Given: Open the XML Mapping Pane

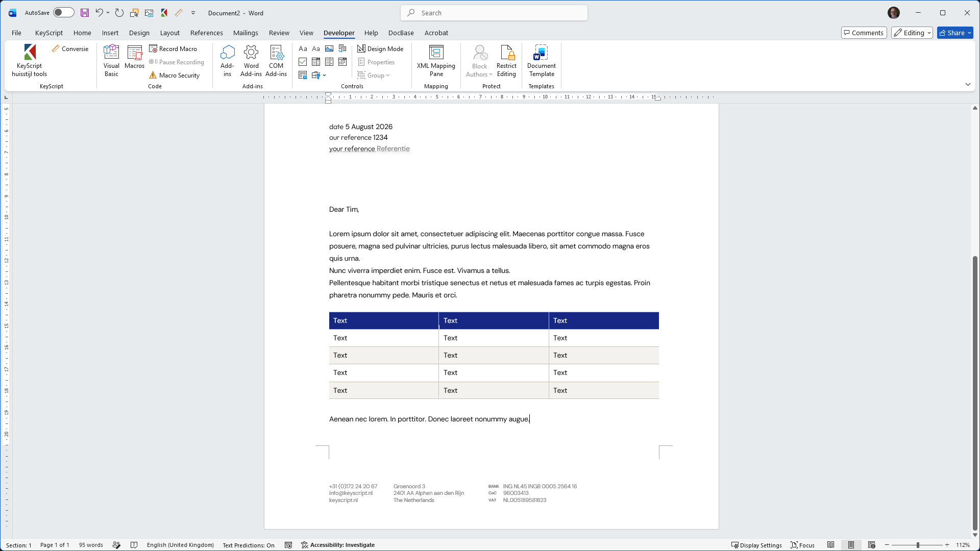Looking at the screenshot, I should tap(436, 61).
